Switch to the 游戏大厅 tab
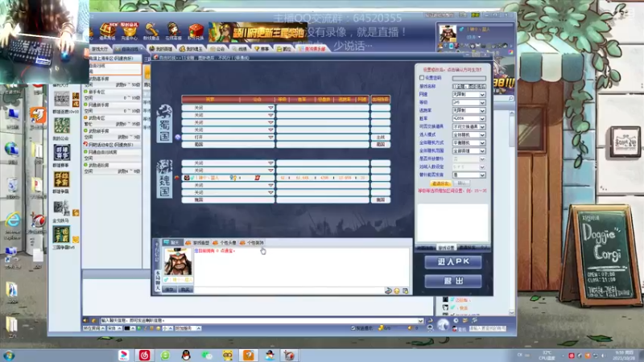Screen dimensions: 644x362 [x=100, y=49]
